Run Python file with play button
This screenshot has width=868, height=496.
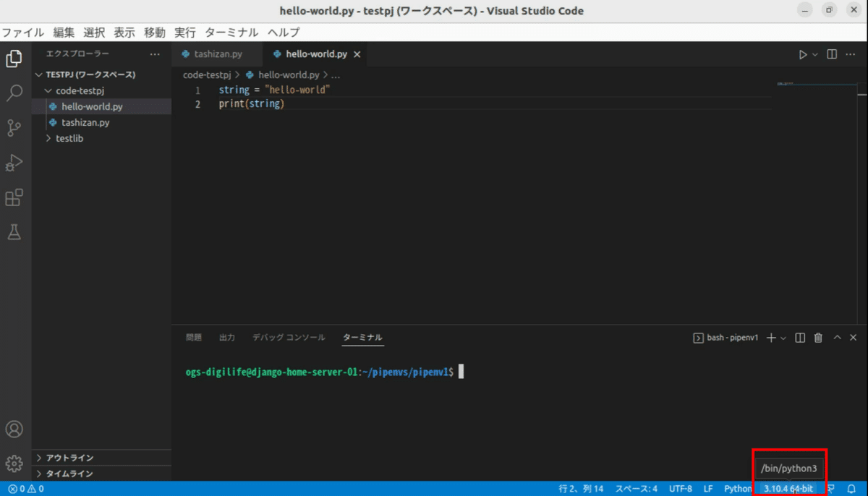803,54
